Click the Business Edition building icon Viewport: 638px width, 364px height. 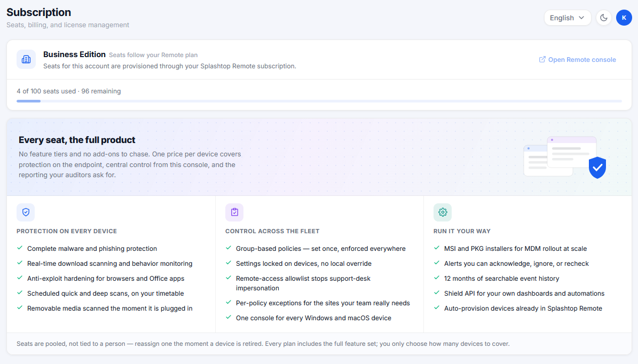click(x=26, y=59)
